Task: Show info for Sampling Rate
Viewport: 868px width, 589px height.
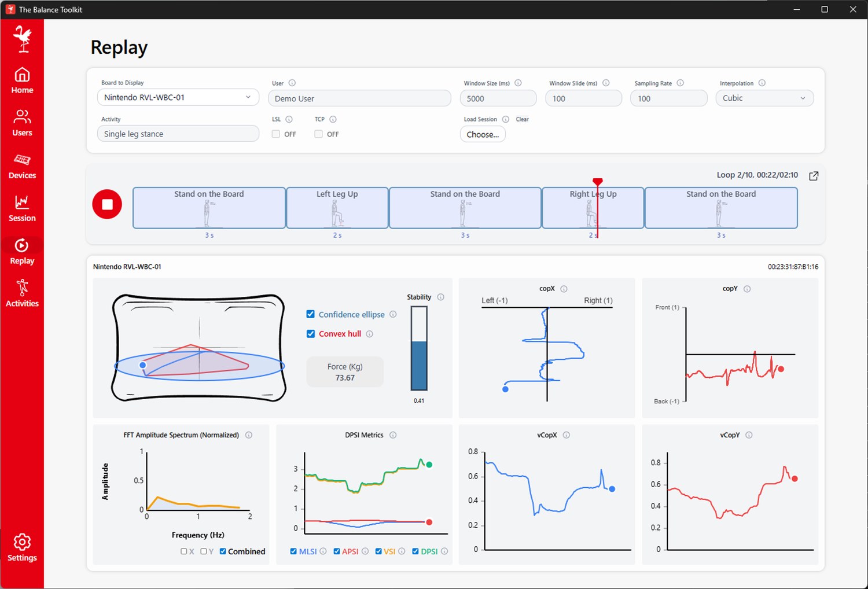Action: coord(681,83)
